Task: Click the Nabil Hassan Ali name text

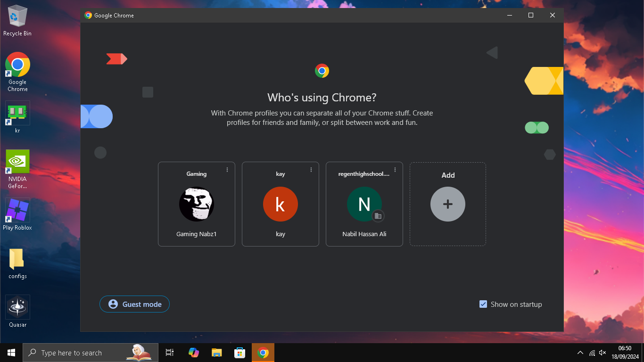Action: point(364,234)
